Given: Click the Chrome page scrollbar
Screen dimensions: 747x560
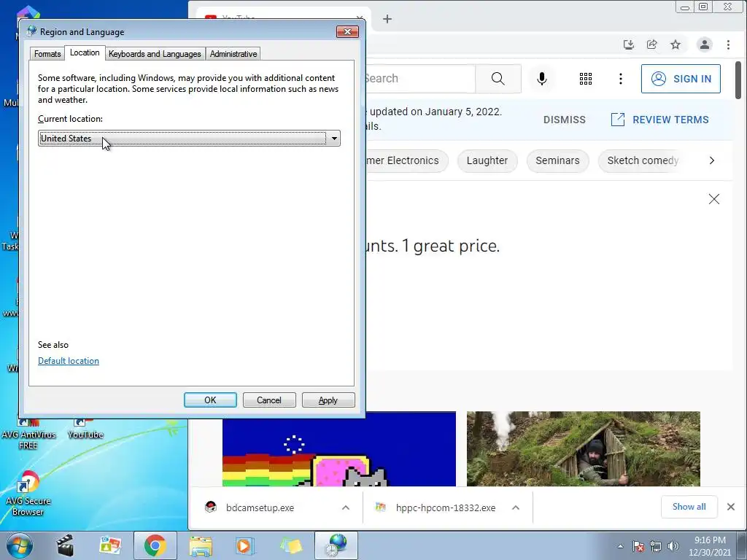Looking at the screenshot, I should coord(738,80).
